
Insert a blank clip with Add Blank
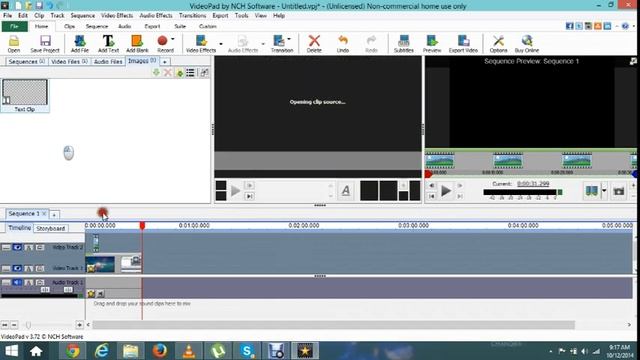[137, 44]
